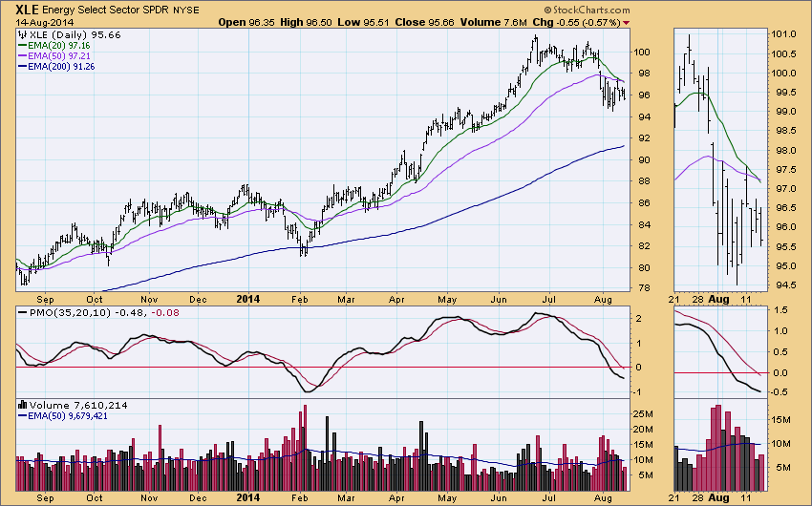Click the -1 PMO axis label
The width and height of the screenshot is (812, 506).
point(639,391)
